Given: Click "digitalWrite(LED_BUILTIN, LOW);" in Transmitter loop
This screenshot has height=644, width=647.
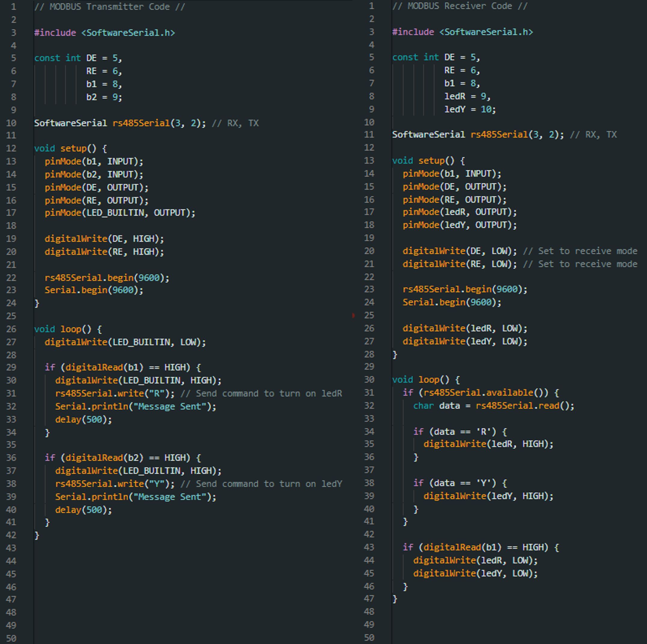Looking at the screenshot, I should (x=125, y=342).
